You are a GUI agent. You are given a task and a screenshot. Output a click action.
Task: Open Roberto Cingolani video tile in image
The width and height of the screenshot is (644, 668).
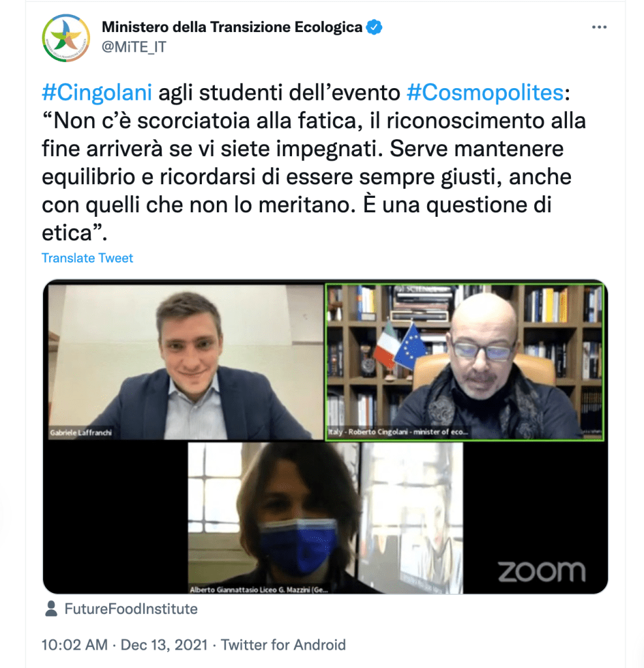point(464,362)
